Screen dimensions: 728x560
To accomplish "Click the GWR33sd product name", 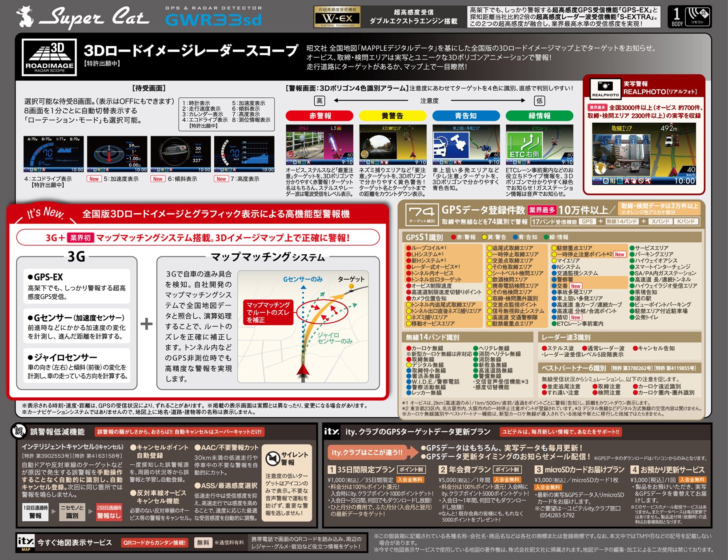I will point(213,20).
